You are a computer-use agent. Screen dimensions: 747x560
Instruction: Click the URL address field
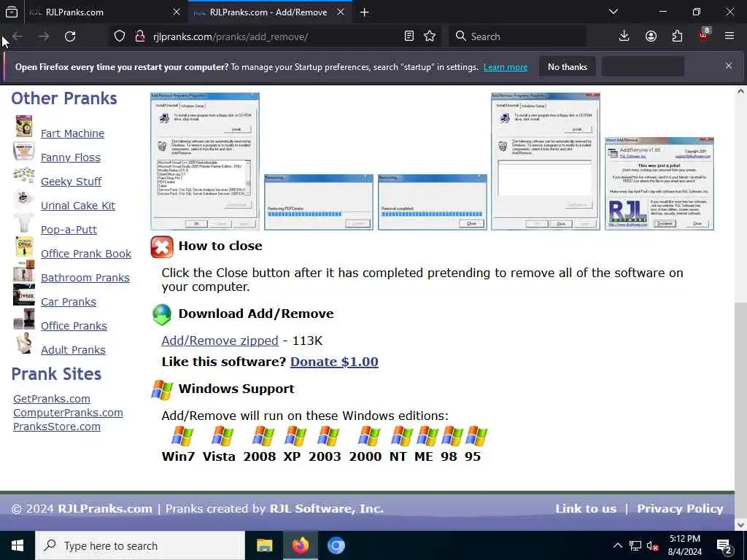[276, 36]
